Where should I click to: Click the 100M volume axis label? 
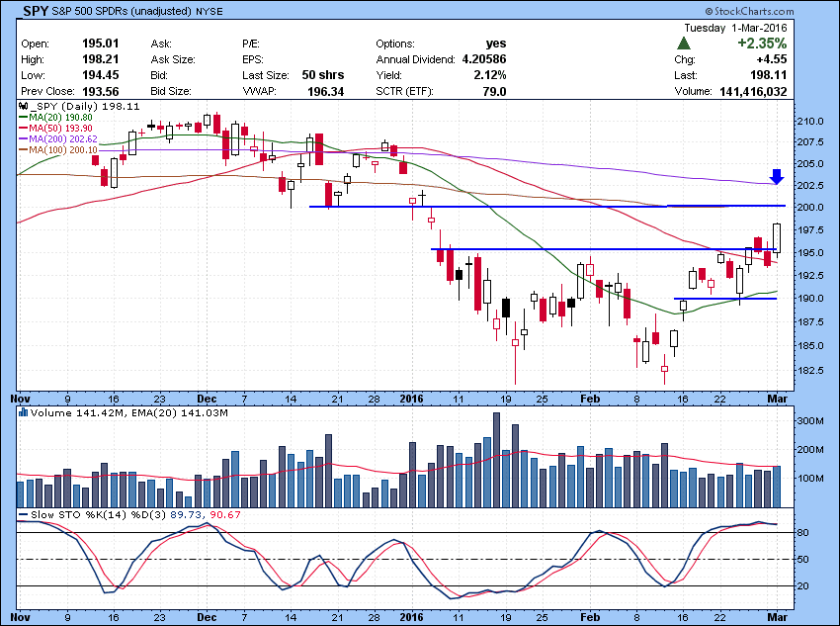point(810,479)
